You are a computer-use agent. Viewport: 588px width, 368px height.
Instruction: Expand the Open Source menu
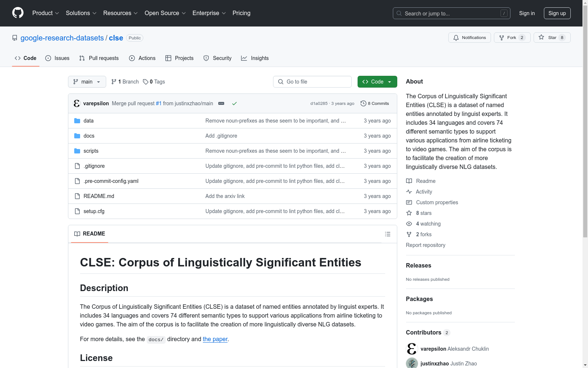point(165,13)
